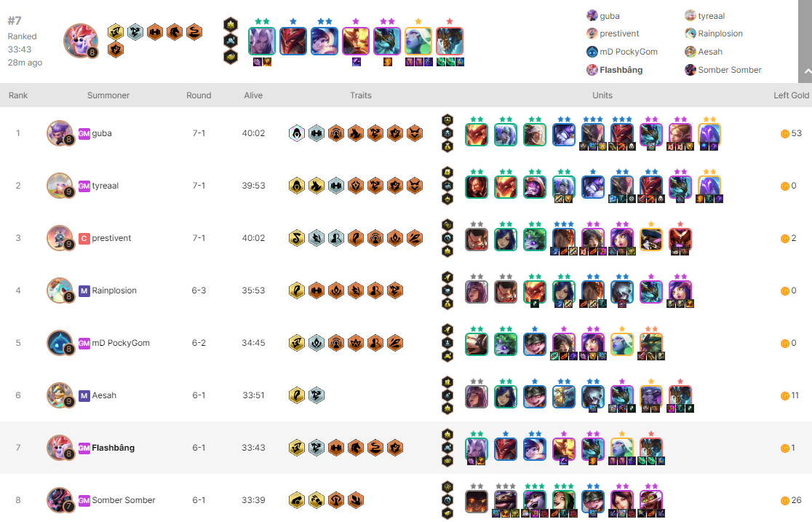Open guba profile link in top-right player list
Screen dimensions: 812x522
coord(610,16)
